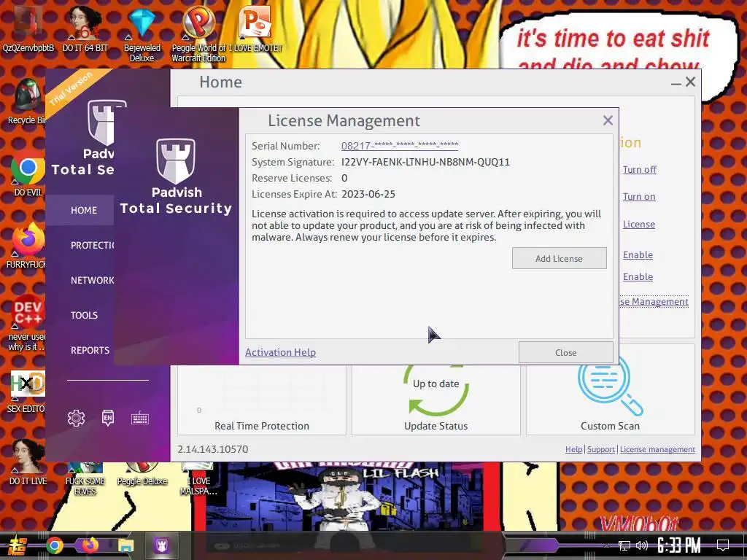747x560 pixels.
Task: Select Peggle World of Warcraft Edition icon
Action: tap(198, 34)
